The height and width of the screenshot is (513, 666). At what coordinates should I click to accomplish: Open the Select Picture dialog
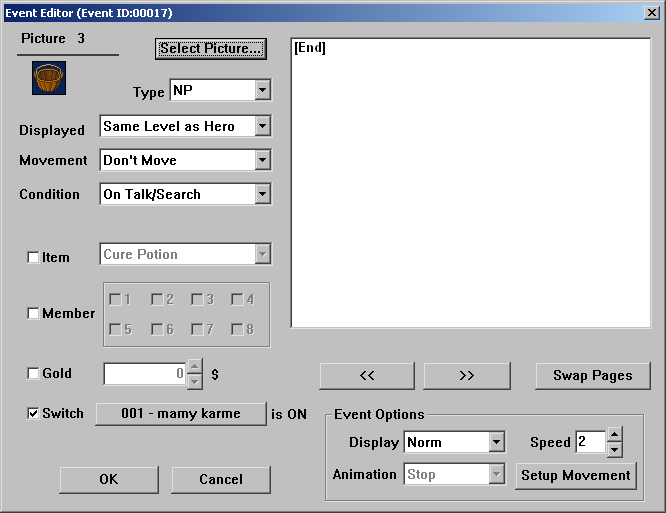tap(211, 48)
